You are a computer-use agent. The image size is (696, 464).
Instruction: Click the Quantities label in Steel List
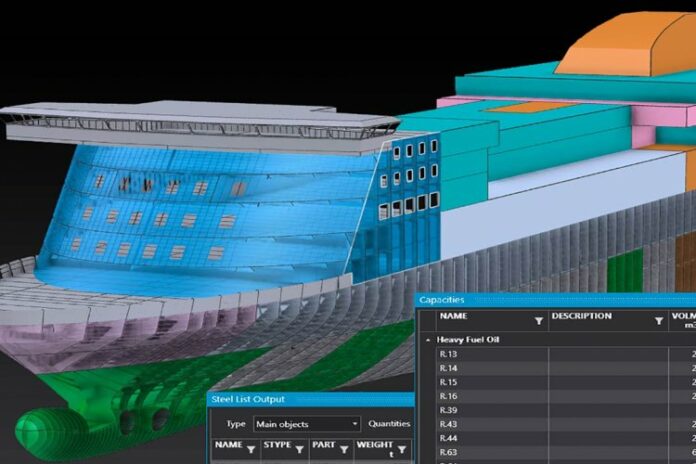pos(389,424)
